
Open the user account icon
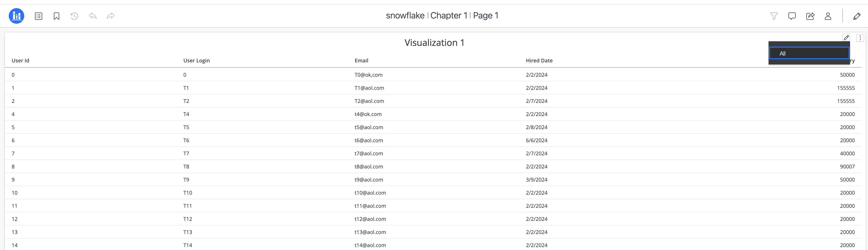pos(828,16)
